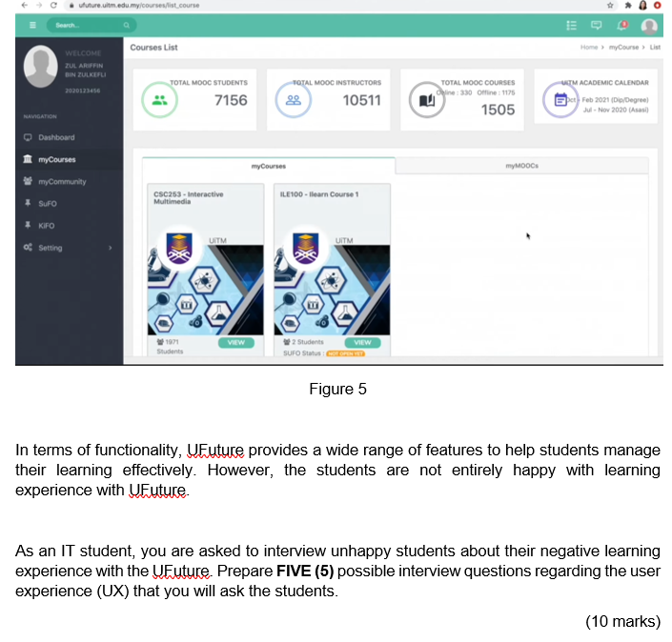Click the browser forward arrow
Viewport: 672px width, 642px height.
[39, 5]
